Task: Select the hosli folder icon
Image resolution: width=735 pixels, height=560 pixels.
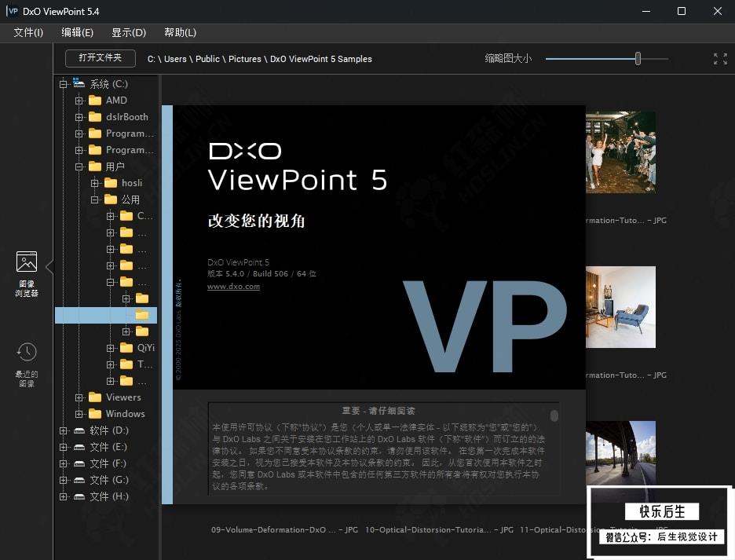Action: pos(111,183)
